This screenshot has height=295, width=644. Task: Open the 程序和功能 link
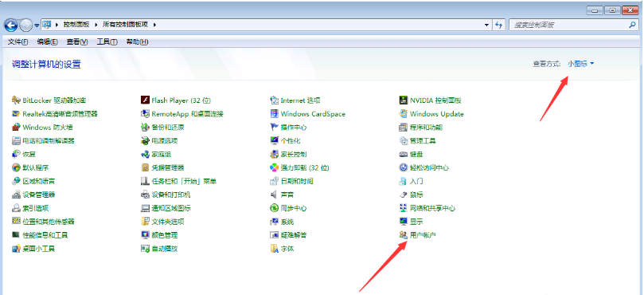coord(426,127)
